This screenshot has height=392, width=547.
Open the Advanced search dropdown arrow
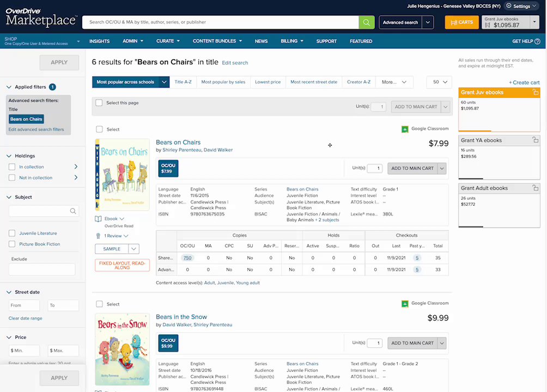point(428,22)
